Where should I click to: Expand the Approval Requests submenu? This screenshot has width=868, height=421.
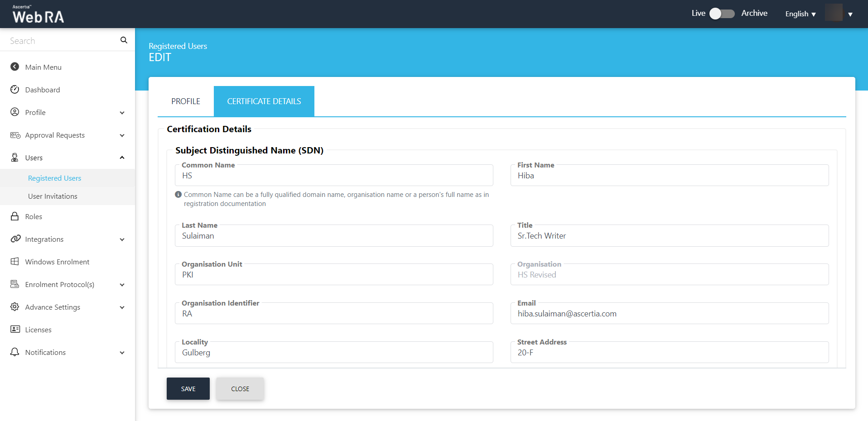coord(122,135)
